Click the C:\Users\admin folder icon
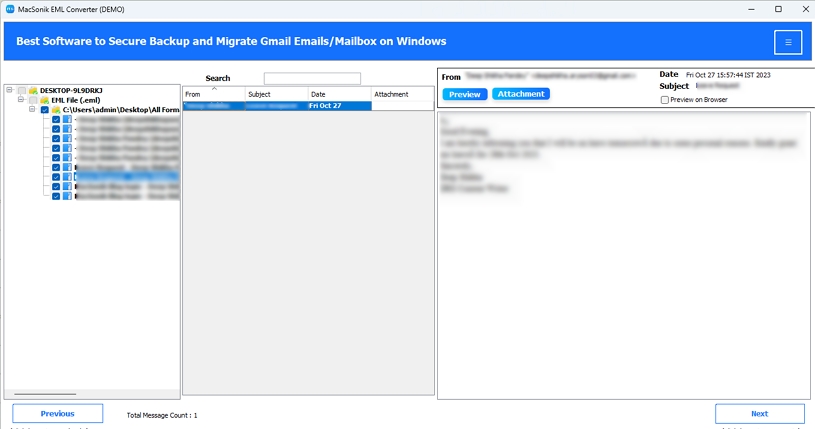The image size is (815, 429). (56, 110)
